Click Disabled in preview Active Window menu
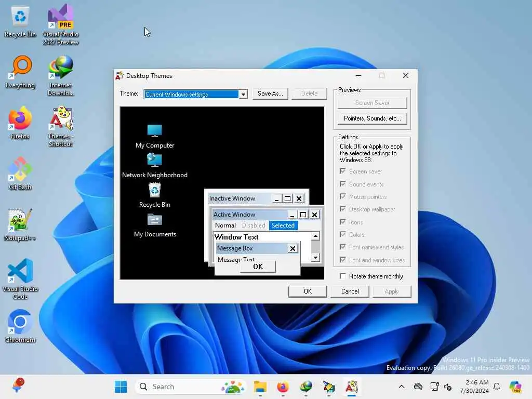 [254, 225]
